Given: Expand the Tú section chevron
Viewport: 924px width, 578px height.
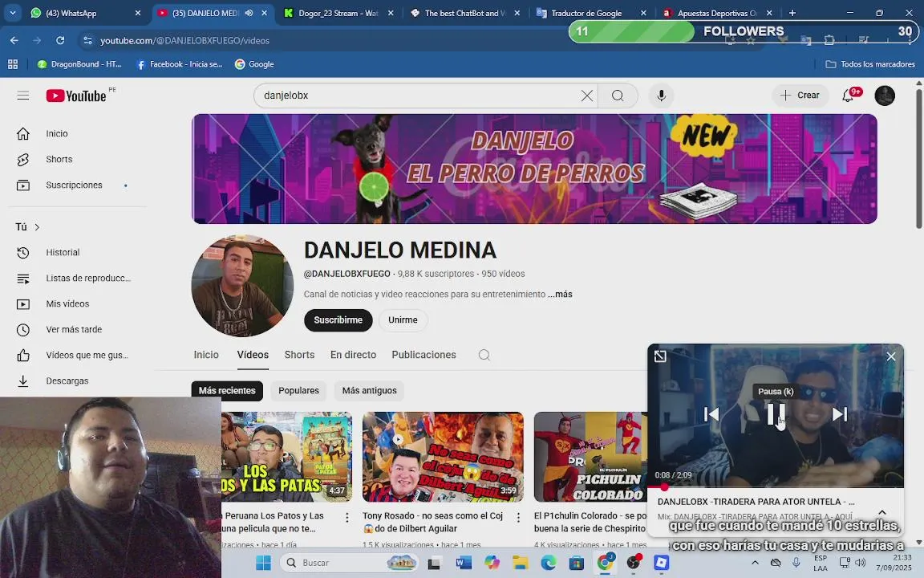Looking at the screenshot, I should tap(37, 227).
